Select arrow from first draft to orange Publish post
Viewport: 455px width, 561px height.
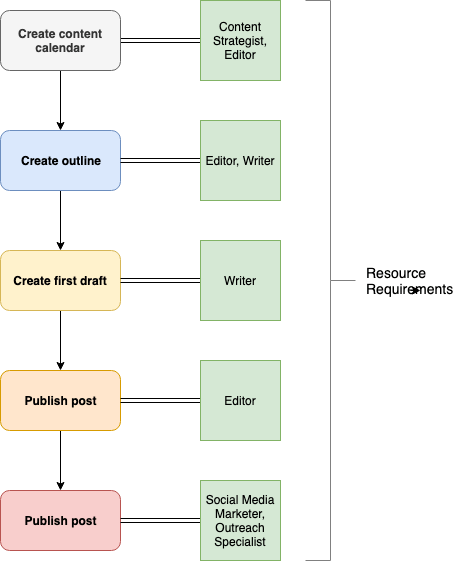(60, 341)
